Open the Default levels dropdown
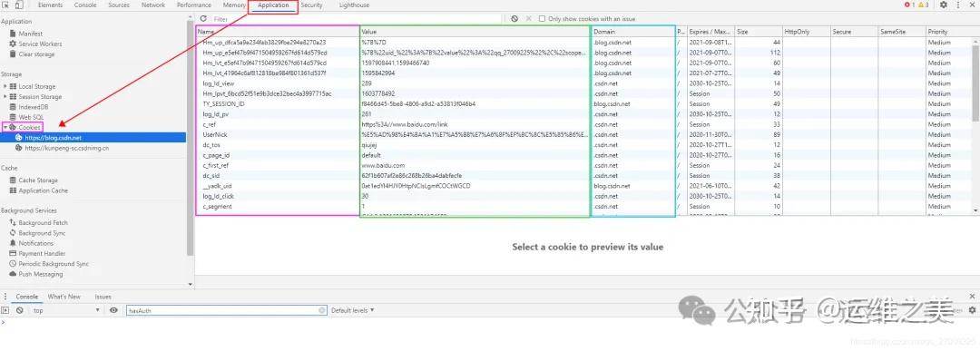This screenshot has height=351, width=980. [352, 310]
